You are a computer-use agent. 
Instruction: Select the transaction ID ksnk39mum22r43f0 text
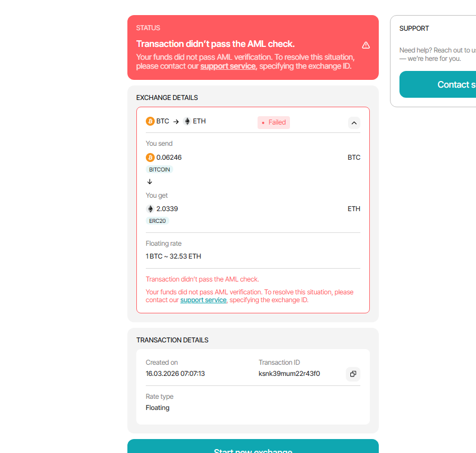tap(289, 374)
